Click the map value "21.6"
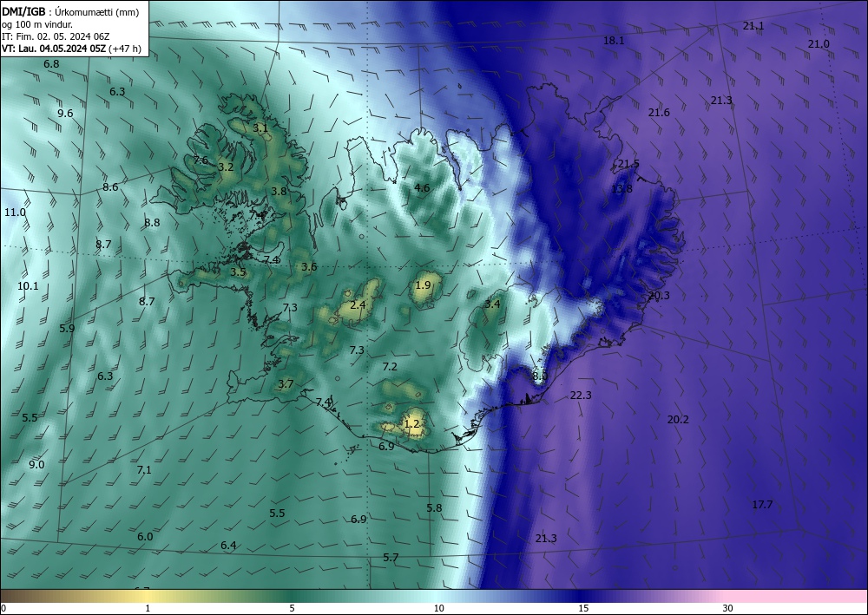Screen dimensions: 868x615 coord(659,113)
